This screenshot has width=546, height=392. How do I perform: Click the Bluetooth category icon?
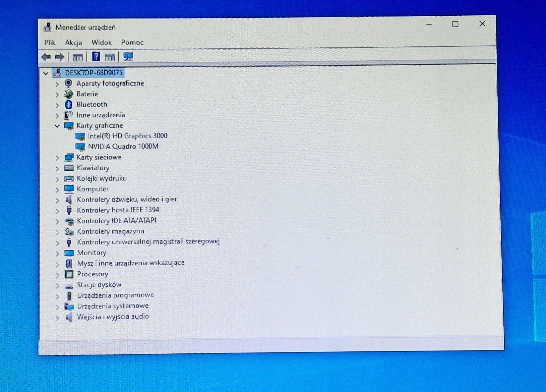69,105
